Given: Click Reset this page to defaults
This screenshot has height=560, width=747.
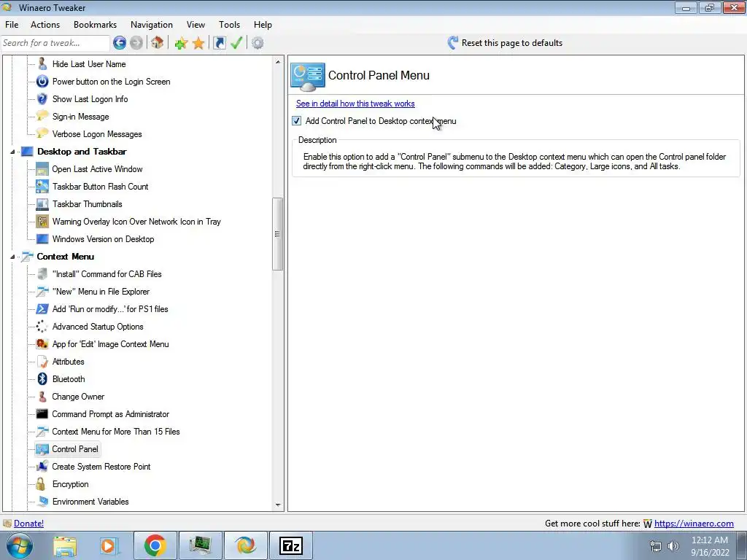Looking at the screenshot, I should [x=505, y=43].
